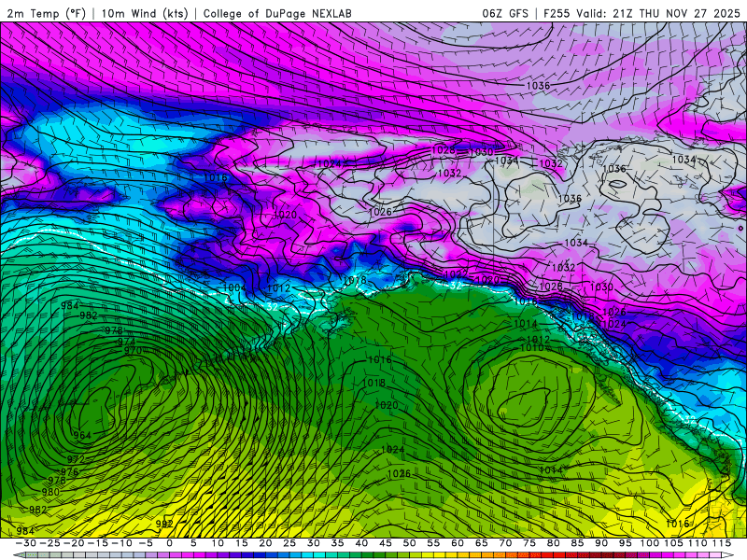Image resolution: width=747 pixels, height=560 pixels.
Task: Click the -20 value on the temperature scale
Action: click(74, 543)
